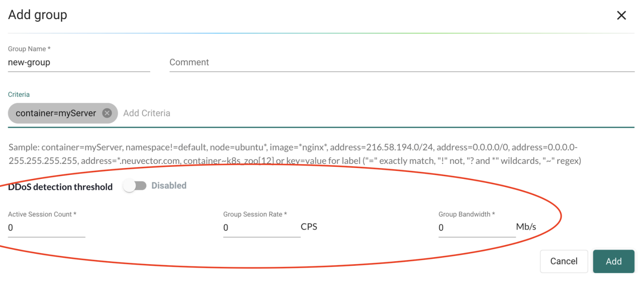This screenshot has width=644, height=307.
Task: Close the Add group dialog
Action: [x=621, y=16]
